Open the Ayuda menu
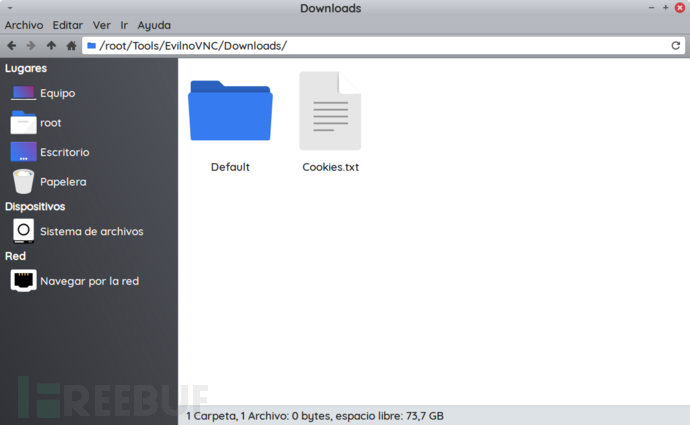690x425 pixels. [x=154, y=25]
